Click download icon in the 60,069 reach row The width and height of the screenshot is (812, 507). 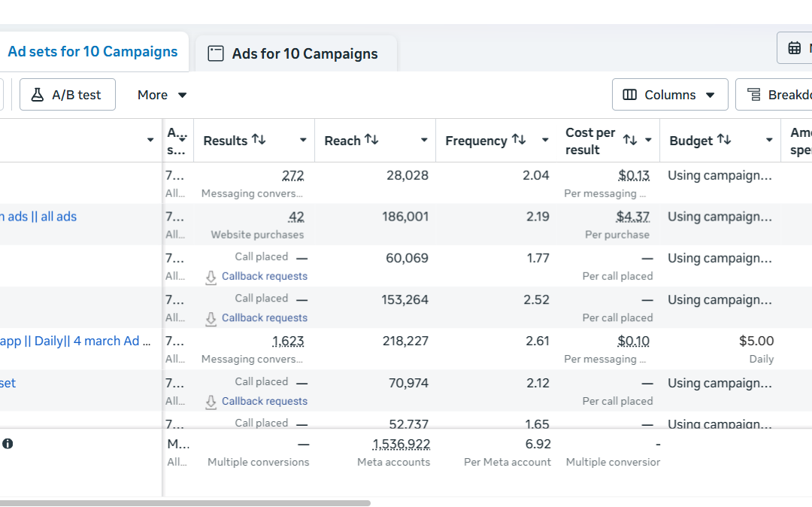pos(211,278)
